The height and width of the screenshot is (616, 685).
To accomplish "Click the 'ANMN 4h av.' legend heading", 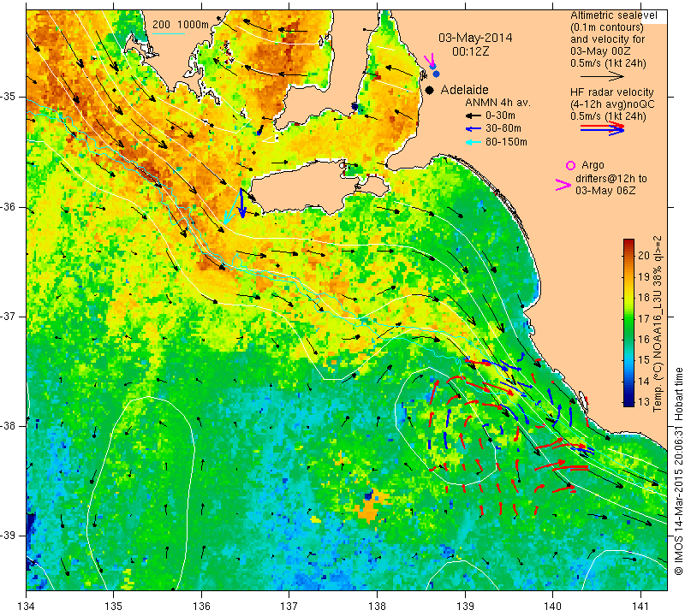I will 497,103.
